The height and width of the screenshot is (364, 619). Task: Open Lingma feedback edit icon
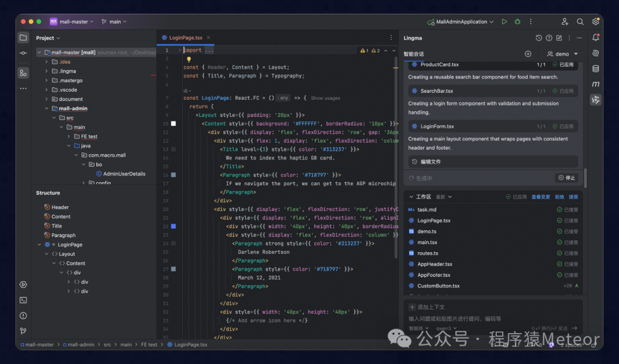pyautogui.click(x=559, y=38)
